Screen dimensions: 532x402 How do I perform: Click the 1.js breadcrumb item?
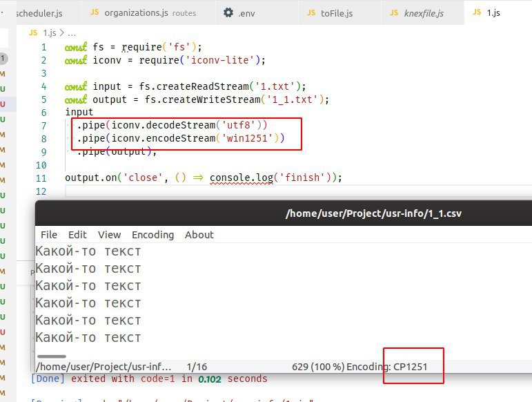[50, 33]
